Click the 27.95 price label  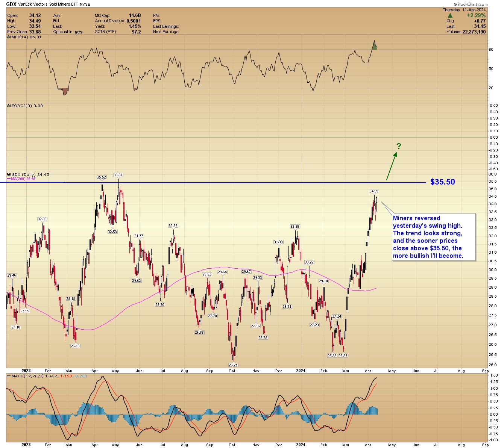[25, 311]
